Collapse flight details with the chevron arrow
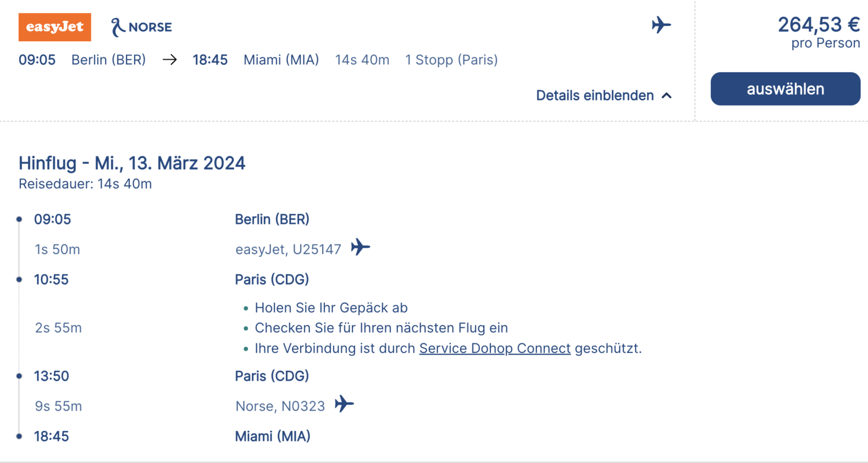 (667, 95)
